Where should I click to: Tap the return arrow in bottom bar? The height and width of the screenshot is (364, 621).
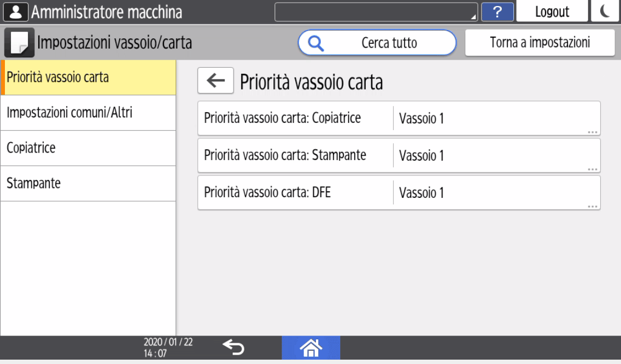click(233, 348)
